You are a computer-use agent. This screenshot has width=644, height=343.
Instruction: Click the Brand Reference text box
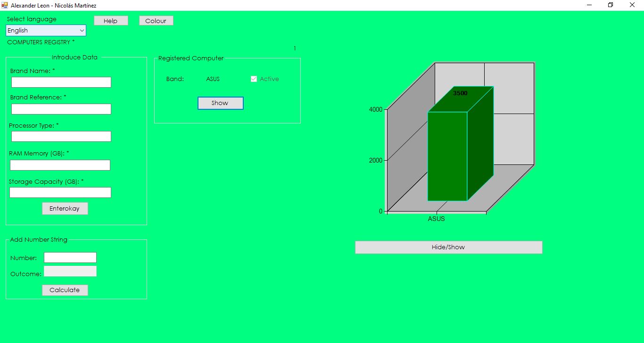click(x=61, y=109)
